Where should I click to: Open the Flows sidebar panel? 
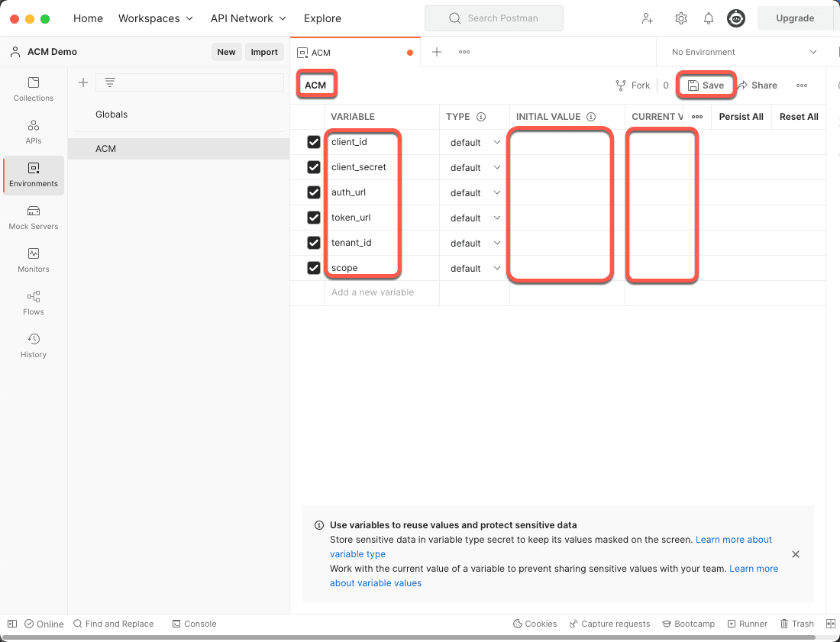pyautogui.click(x=33, y=302)
